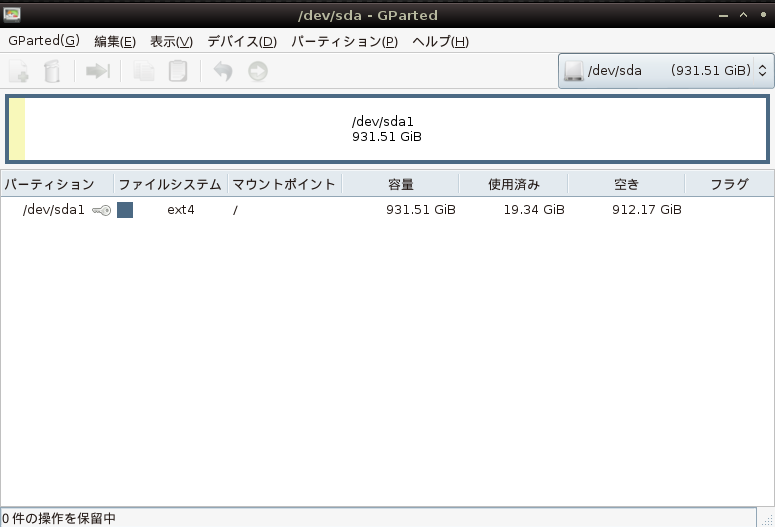Click the ext4 file system cell
775x527 pixels.
click(x=181, y=210)
